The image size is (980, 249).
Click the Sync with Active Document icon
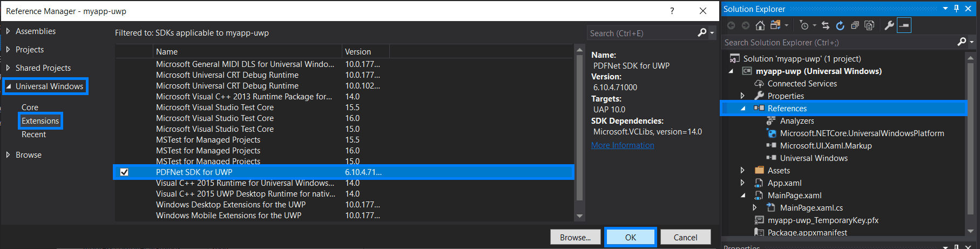point(825,25)
